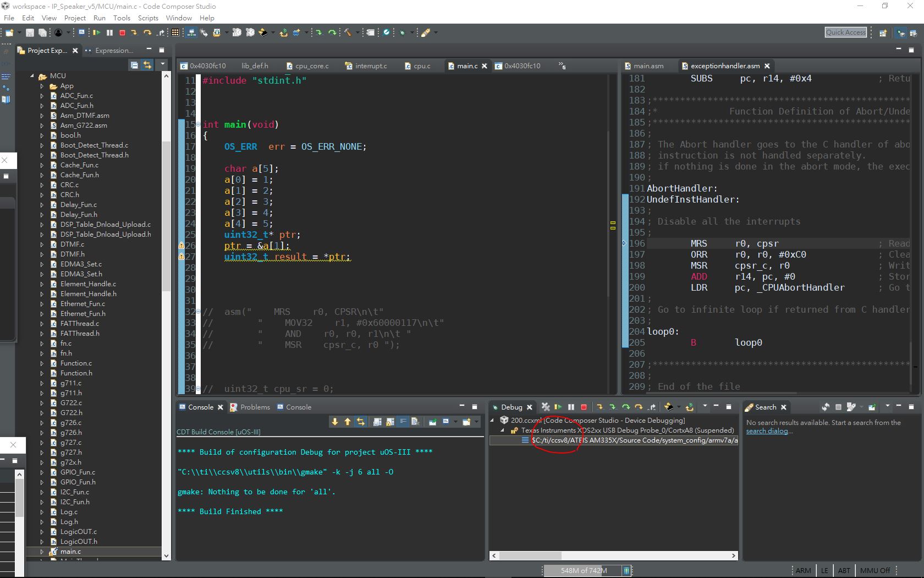
Task: Click the Save icon in main toolbar
Action: 30,32
